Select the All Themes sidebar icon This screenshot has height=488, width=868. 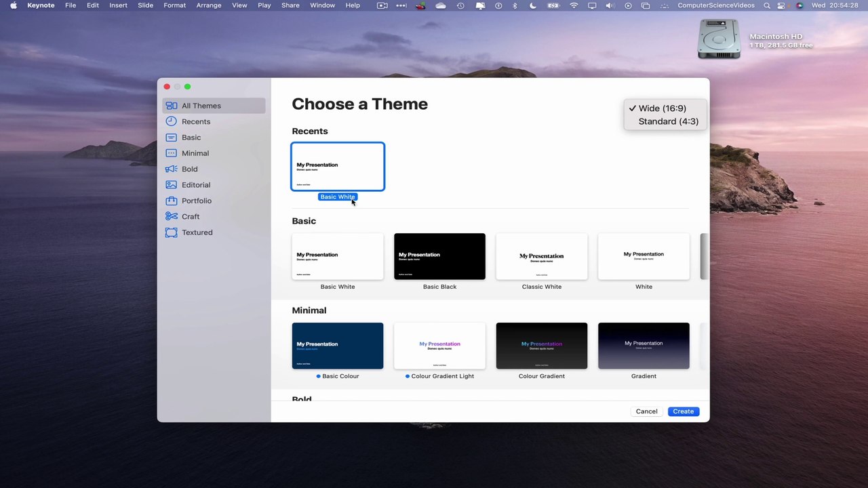(x=171, y=106)
